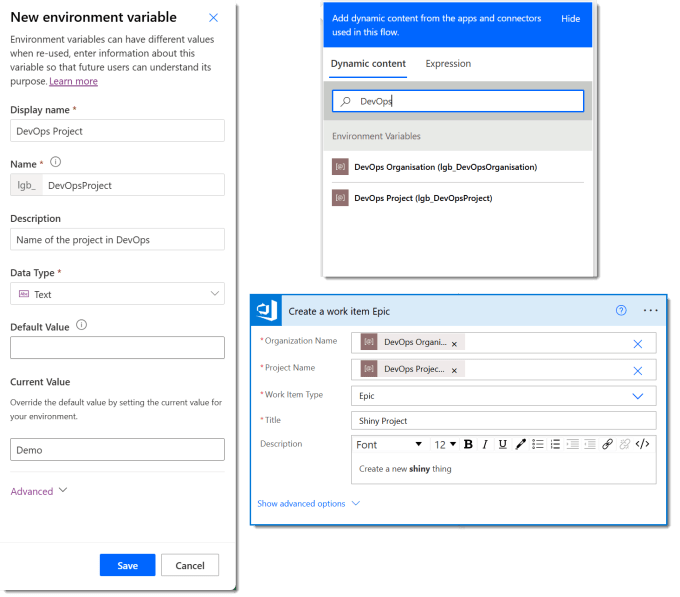Click the DevOps Organi... token in Organization Name

(412, 342)
